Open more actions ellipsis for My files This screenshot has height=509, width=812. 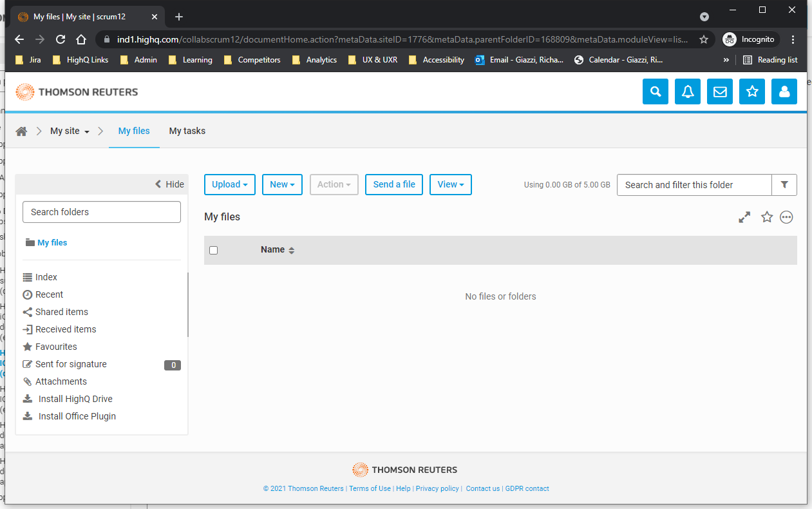click(x=786, y=217)
